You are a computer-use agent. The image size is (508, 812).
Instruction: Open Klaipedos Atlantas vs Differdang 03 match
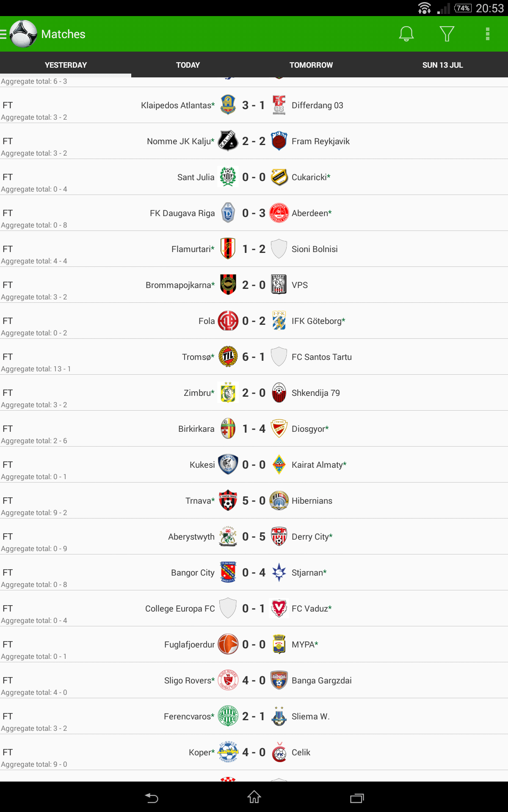(254, 106)
